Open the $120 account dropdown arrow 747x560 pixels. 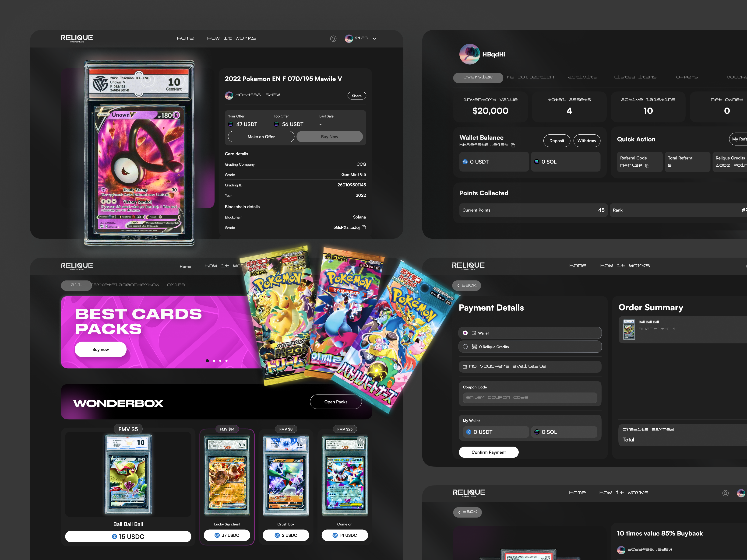374,39
